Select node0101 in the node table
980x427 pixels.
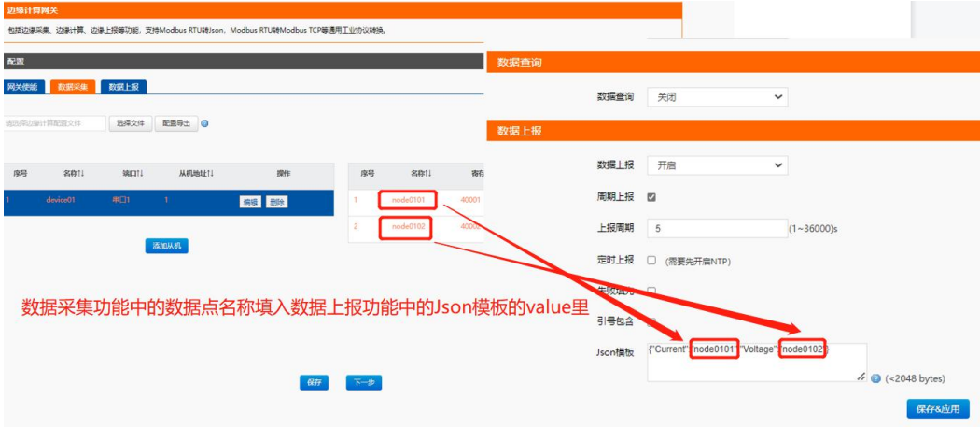coord(408,200)
